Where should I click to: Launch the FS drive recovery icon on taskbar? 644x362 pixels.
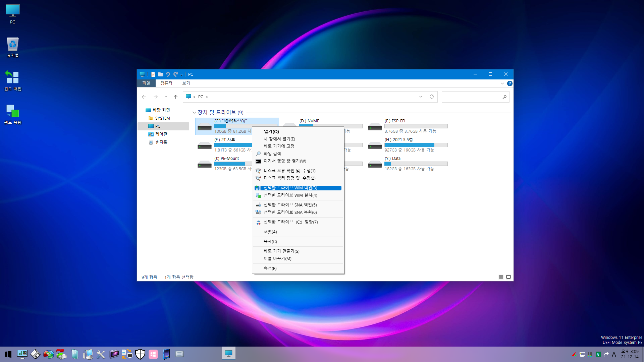tap(61, 354)
